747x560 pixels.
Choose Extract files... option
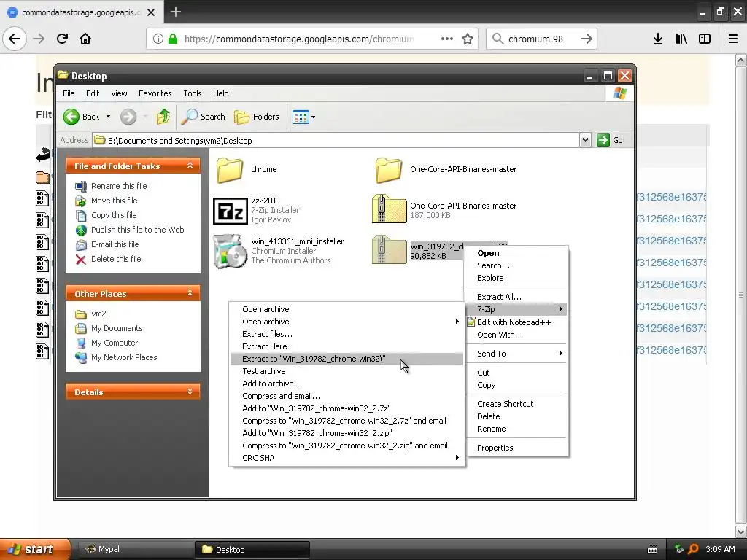point(347,334)
